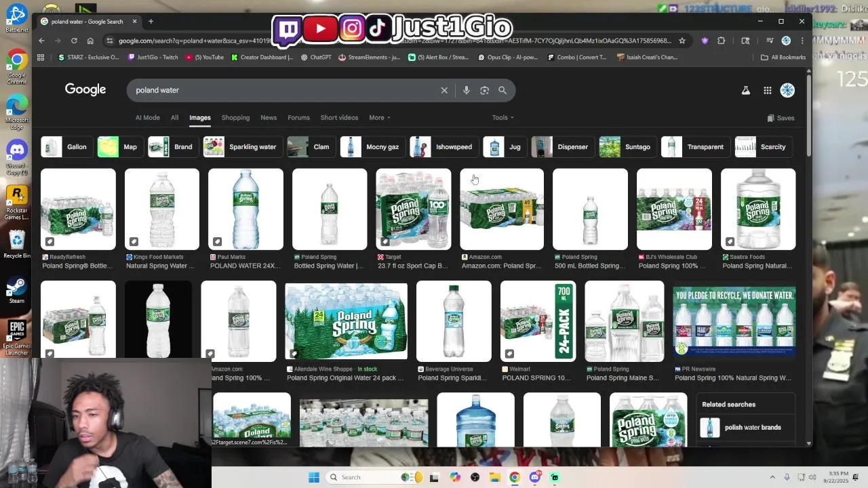Open OBS Studio from the taskbar
Image resolution: width=868 pixels, height=488 pixels.
pos(475,477)
